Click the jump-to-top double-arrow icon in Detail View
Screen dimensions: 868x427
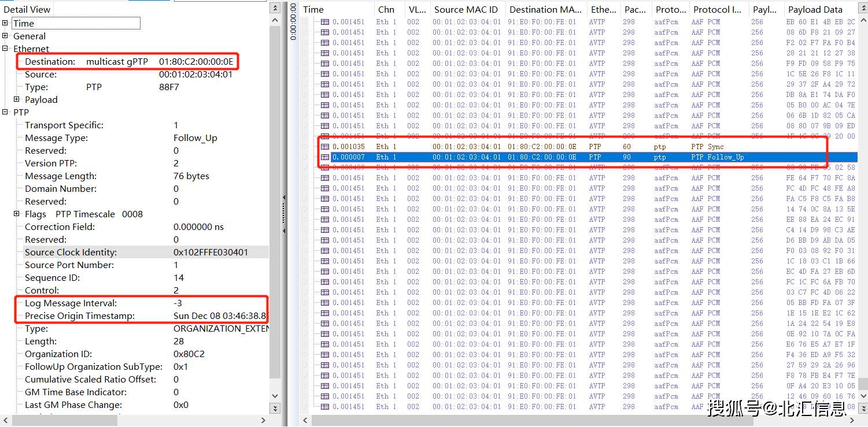(x=275, y=9)
